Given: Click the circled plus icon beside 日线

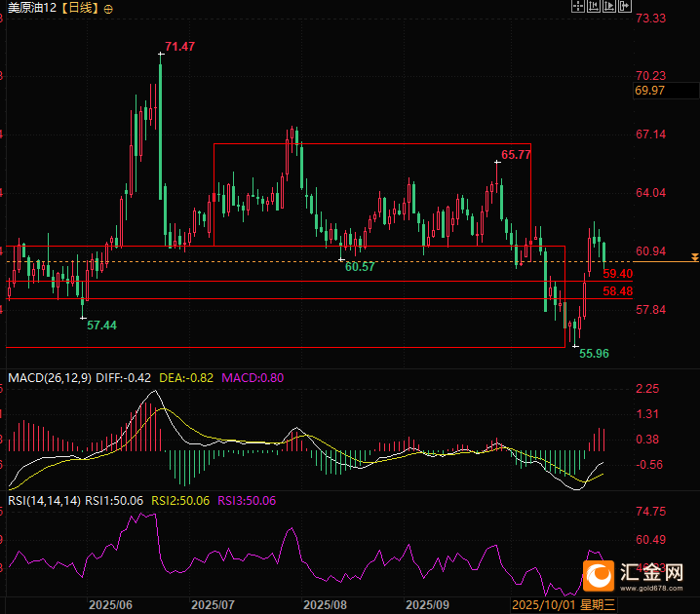Looking at the screenshot, I should point(107,8).
